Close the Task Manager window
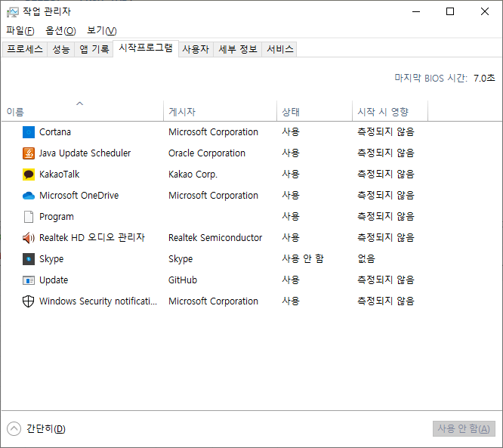This screenshot has height=448, width=503. (485, 12)
